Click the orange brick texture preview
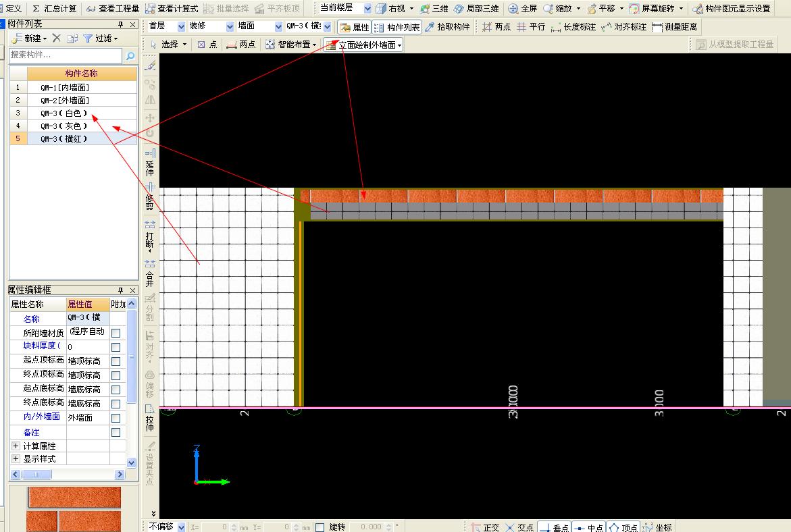This screenshot has width=791, height=532. pyautogui.click(x=74, y=509)
